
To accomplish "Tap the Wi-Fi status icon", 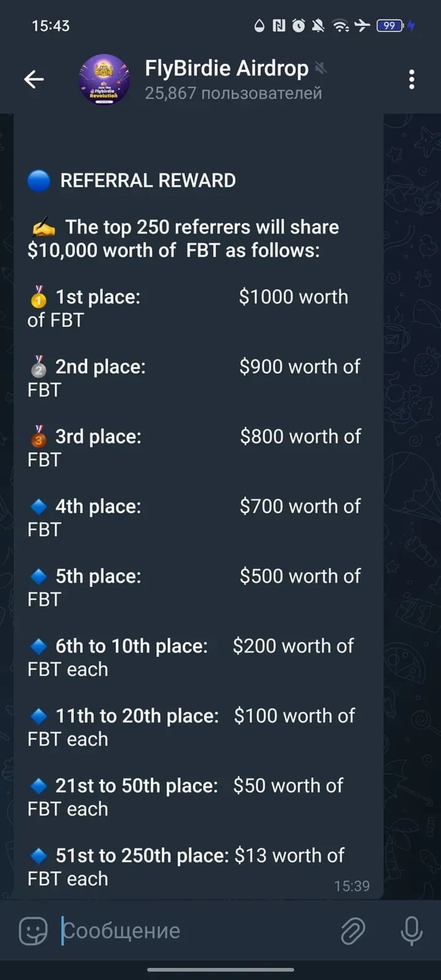I will point(340,26).
